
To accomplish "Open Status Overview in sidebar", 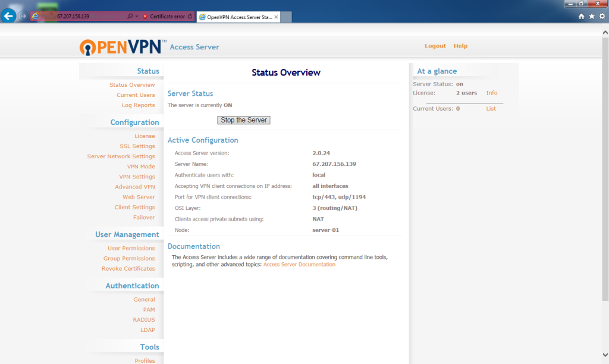I will (132, 84).
